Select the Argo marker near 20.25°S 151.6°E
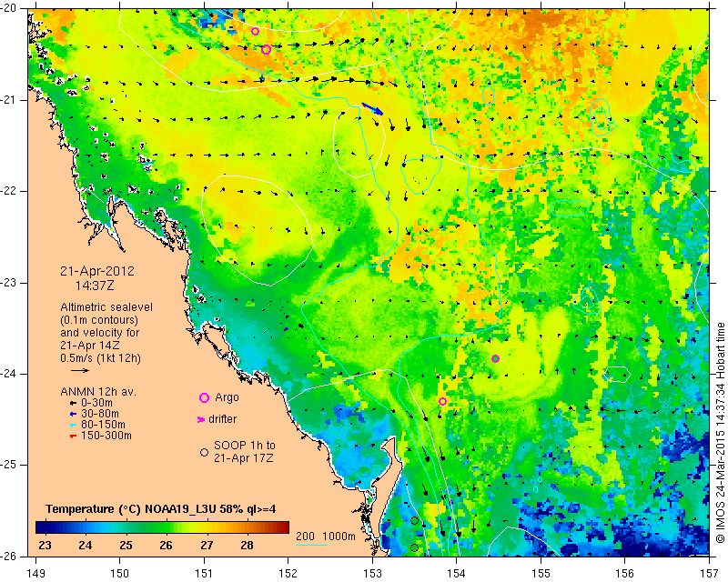The image size is (728, 582). (255, 32)
